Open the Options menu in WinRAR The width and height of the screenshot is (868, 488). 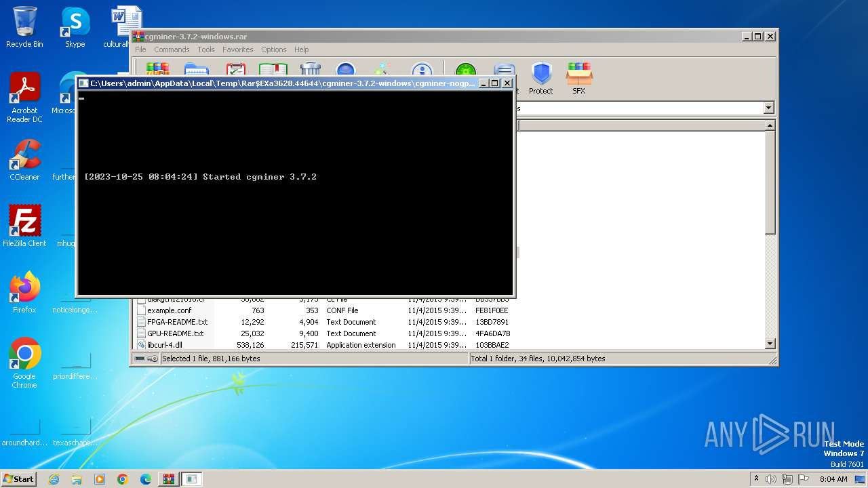[274, 49]
